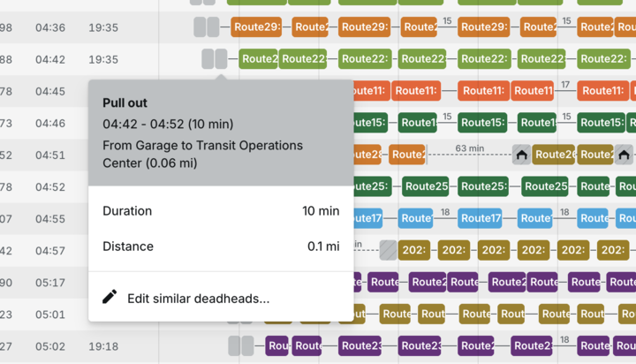The width and height of the screenshot is (636, 364).
Task: Open Edit similar deadheads option
Action: (x=198, y=299)
